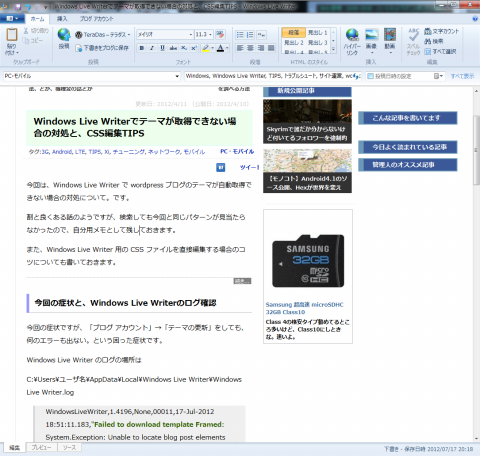Viewport: 480px width, 456px height.
Task: Toggle Italic formatting
Action: (152, 48)
